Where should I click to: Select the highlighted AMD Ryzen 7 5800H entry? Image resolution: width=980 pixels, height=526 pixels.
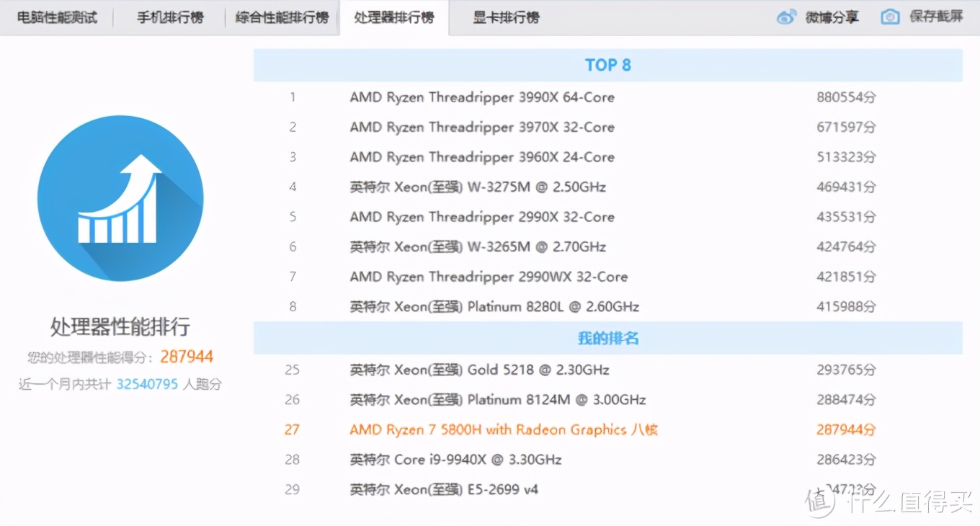(x=504, y=429)
